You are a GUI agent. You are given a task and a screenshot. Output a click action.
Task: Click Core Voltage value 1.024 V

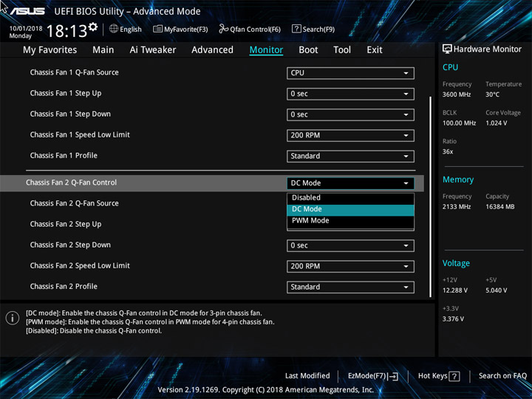click(x=496, y=123)
